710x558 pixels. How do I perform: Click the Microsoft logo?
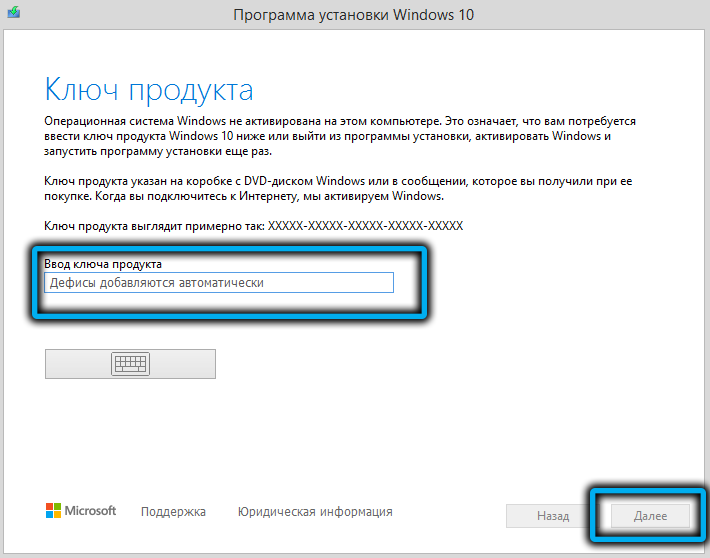(81, 510)
